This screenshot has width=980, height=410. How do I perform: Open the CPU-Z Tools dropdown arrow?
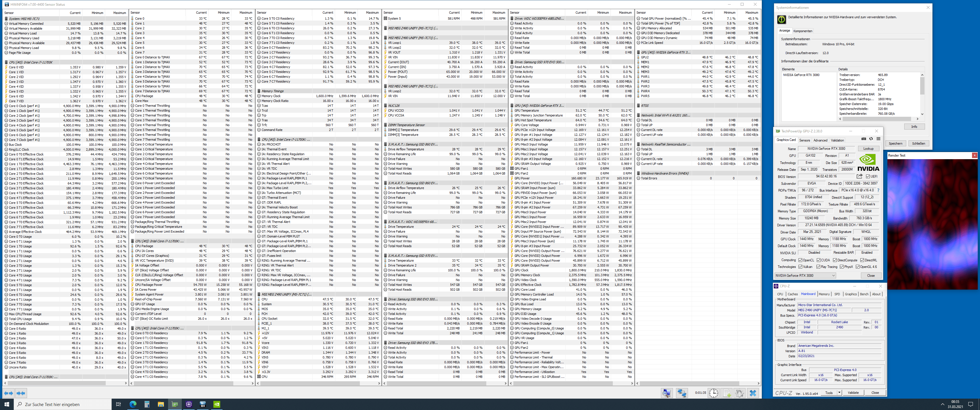(x=839, y=393)
